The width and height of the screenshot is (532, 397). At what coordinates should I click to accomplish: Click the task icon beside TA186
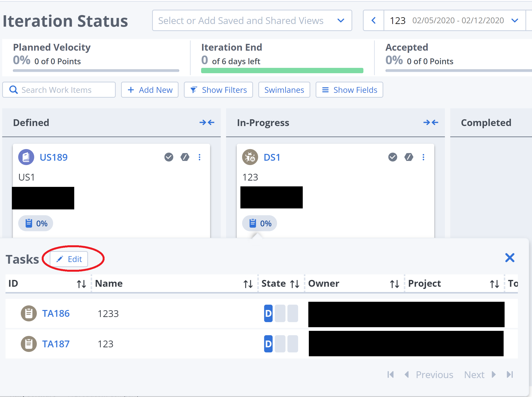tap(29, 313)
